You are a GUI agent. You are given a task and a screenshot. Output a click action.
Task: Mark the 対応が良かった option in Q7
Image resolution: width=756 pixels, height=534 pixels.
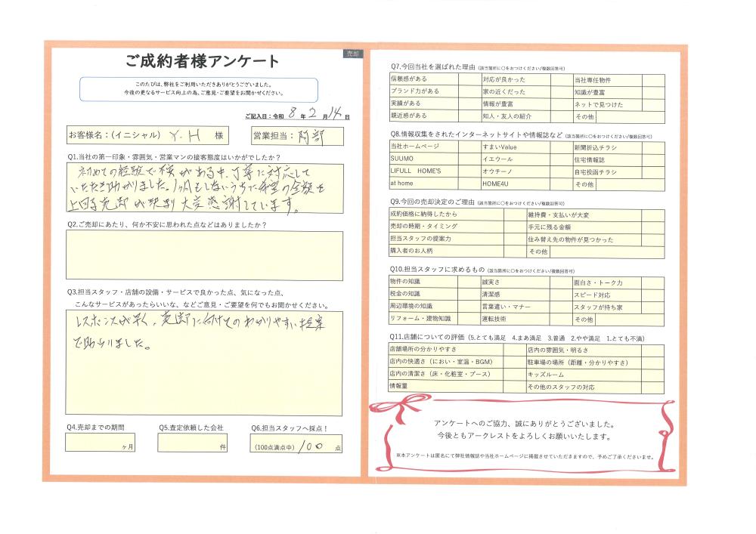click(514, 79)
